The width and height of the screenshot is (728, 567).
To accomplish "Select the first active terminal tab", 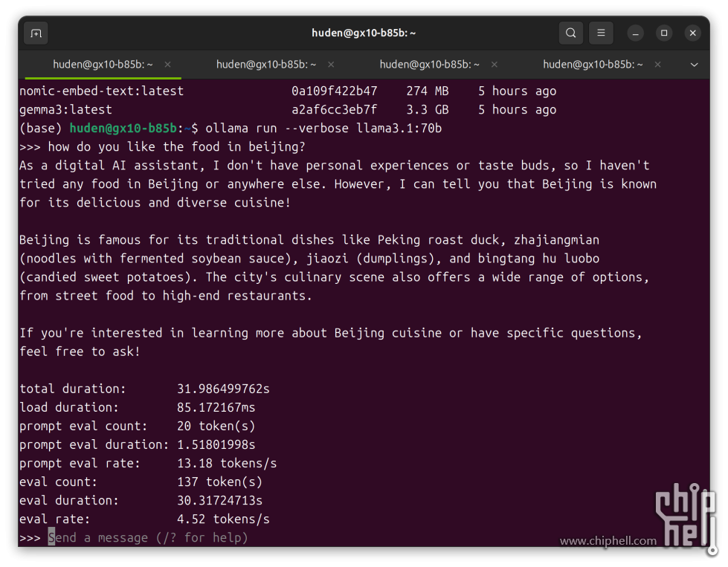I will pyautogui.click(x=103, y=65).
